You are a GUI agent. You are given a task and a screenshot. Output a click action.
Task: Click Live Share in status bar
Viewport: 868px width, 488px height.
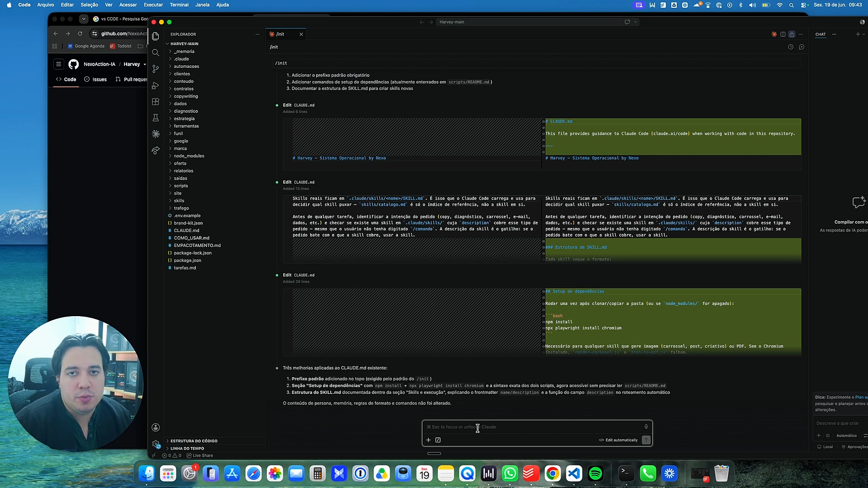(x=199, y=455)
